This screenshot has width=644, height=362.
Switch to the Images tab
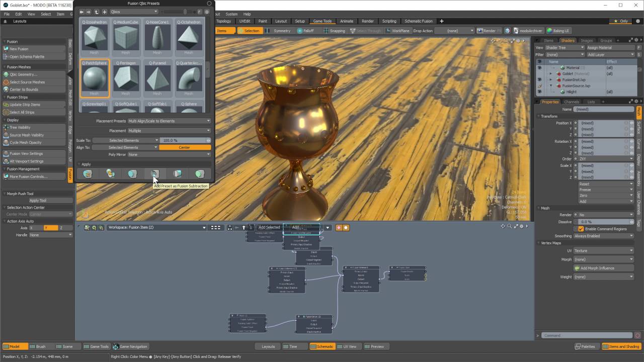pyautogui.click(x=587, y=40)
